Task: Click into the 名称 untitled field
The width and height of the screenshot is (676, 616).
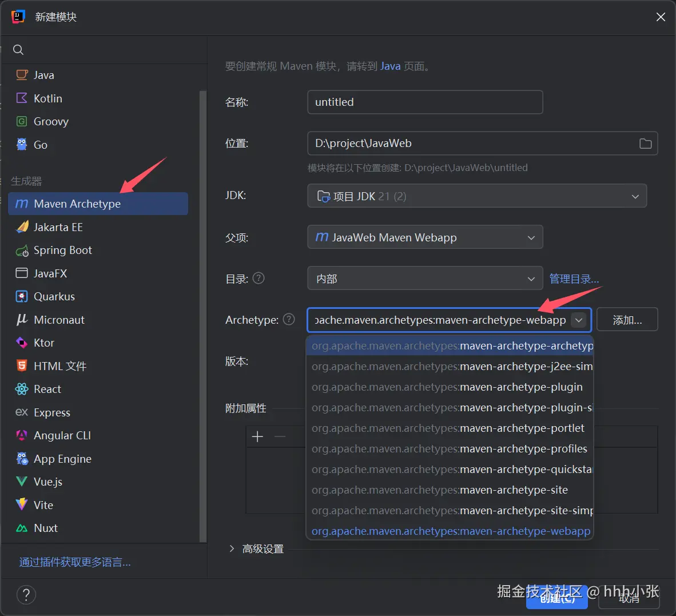Action: pyautogui.click(x=425, y=102)
